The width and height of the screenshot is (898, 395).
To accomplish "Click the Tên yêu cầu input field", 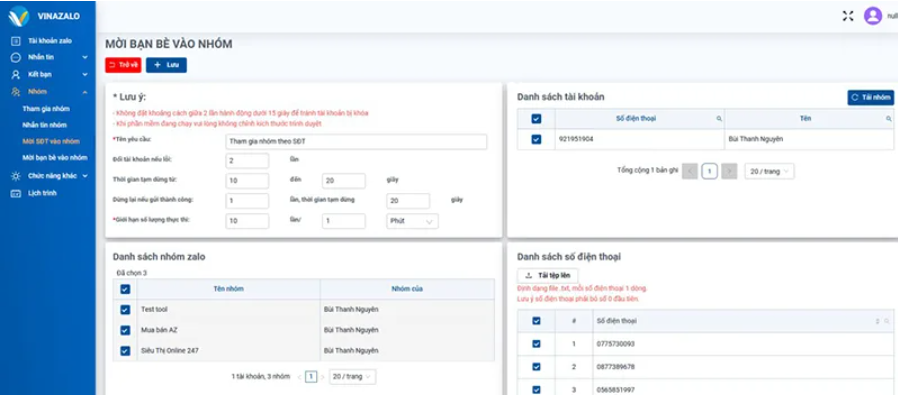I will [x=356, y=141].
